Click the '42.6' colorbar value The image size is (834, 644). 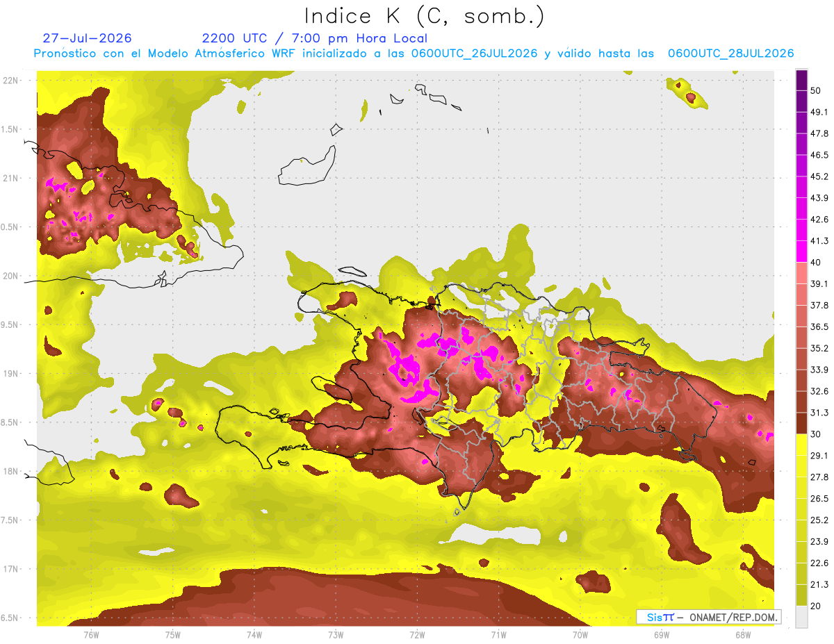pos(819,220)
